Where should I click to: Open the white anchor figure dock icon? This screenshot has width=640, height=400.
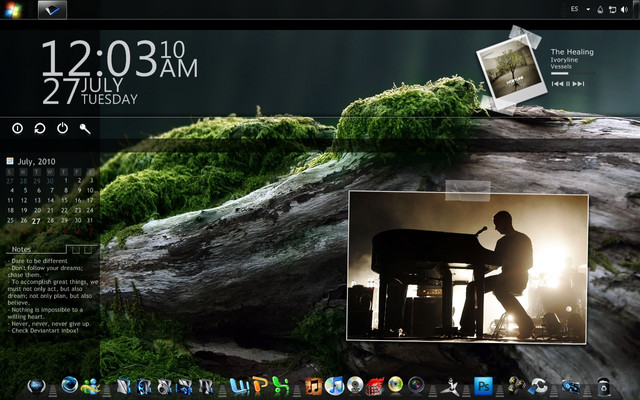click(x=450, y=386)
